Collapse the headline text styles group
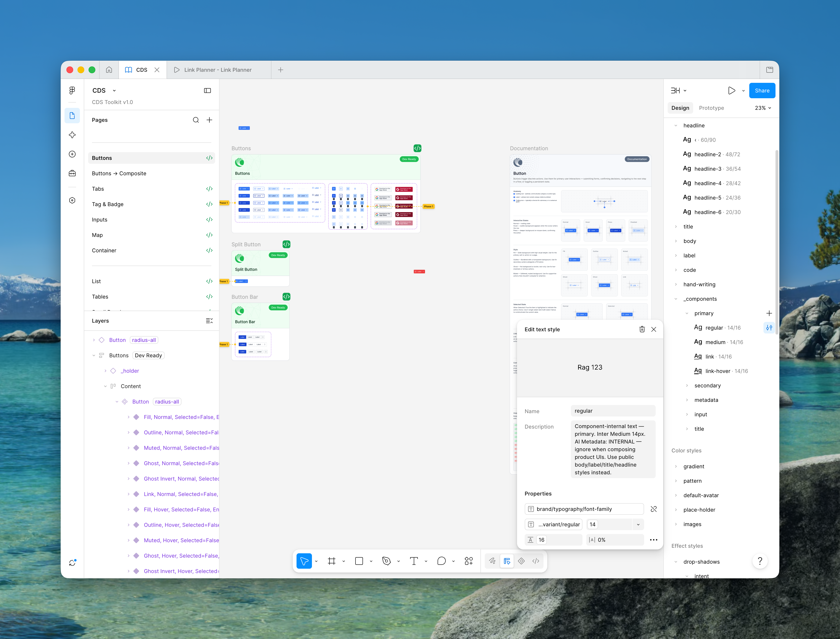This screenshot has height=639, width=840. click(x=676, y=125)
